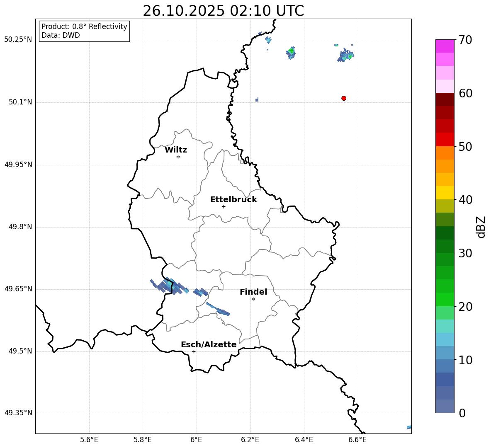Click the 5.6°E longitude label
Screen dimensions: 491x448
click(x=89, y=440)
